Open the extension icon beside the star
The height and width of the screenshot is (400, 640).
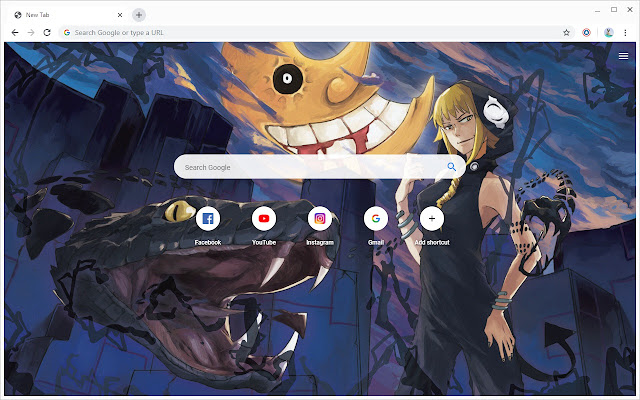point(587,33)
